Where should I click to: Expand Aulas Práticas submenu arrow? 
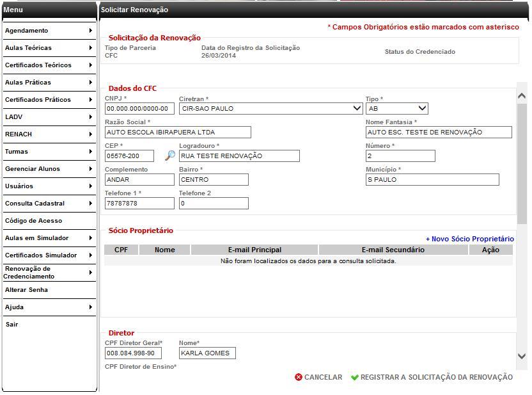coord(91,82)
